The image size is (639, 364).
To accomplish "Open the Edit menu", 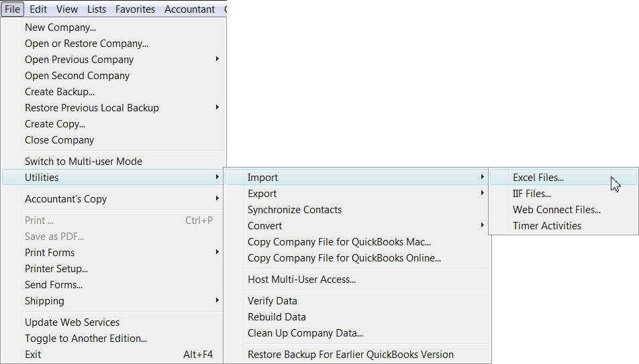I will tap(38, 9).
